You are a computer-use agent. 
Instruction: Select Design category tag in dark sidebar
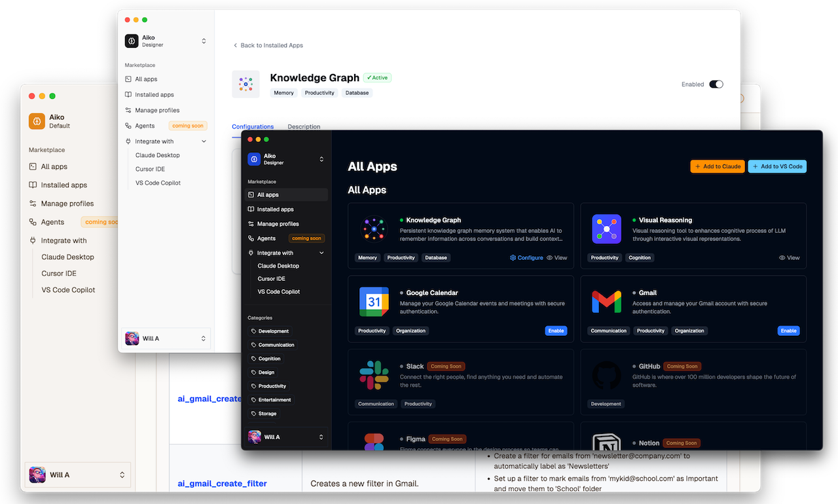[x=263, y=372]
